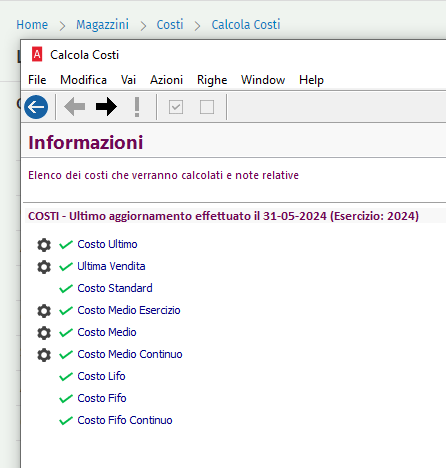
Task: Toggle green checkmark for Costo Fifo Continuo
Action: pos(66,421)
